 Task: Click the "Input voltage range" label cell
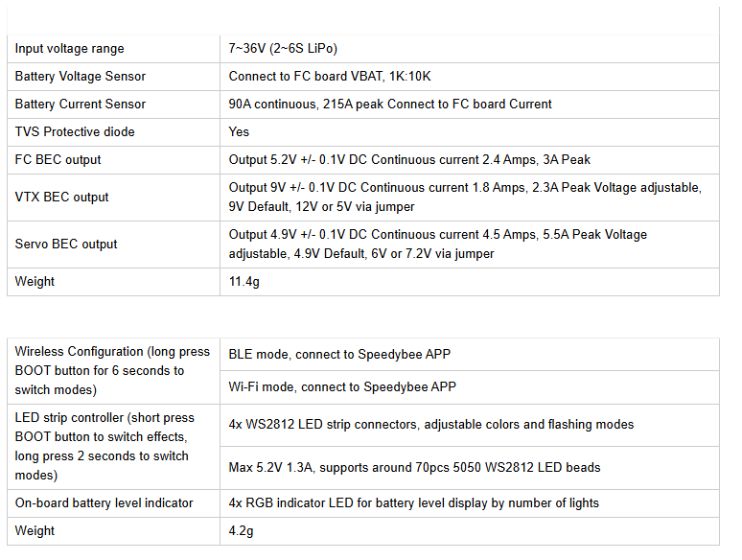(x=70, y=49)
